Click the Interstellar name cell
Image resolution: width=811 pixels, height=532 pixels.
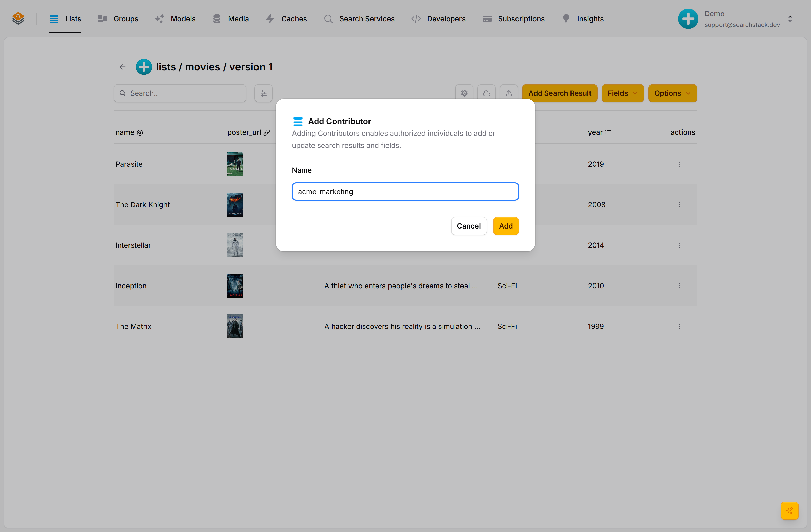(x=133, y=245)
